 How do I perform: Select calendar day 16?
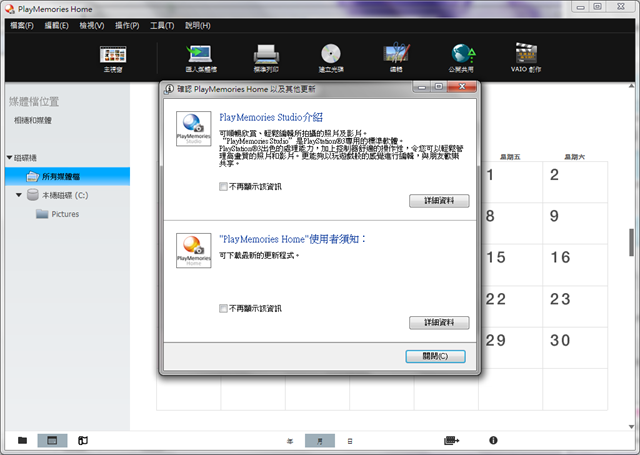[x=575, y=265]
